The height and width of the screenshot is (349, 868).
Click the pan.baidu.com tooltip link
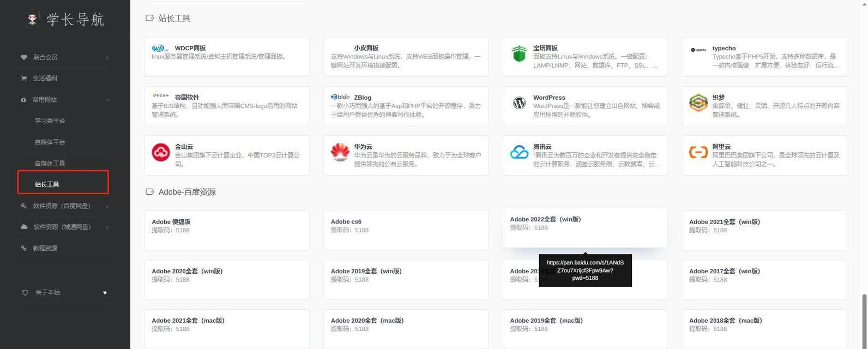(585, 270)
